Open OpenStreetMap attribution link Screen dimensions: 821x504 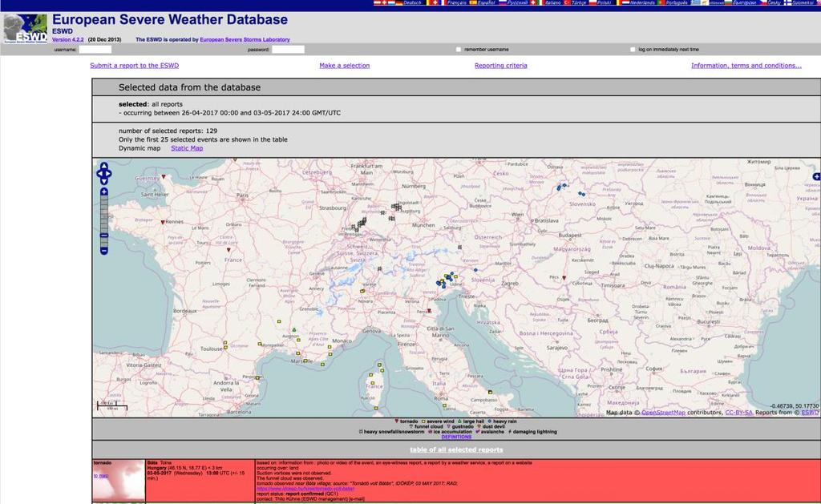point(663,413)
